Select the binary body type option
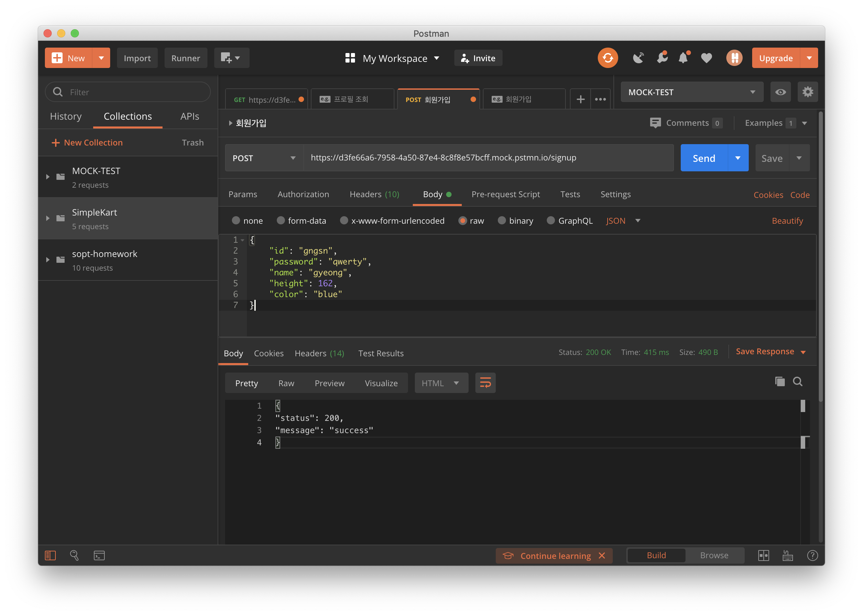 pos(502,221)
